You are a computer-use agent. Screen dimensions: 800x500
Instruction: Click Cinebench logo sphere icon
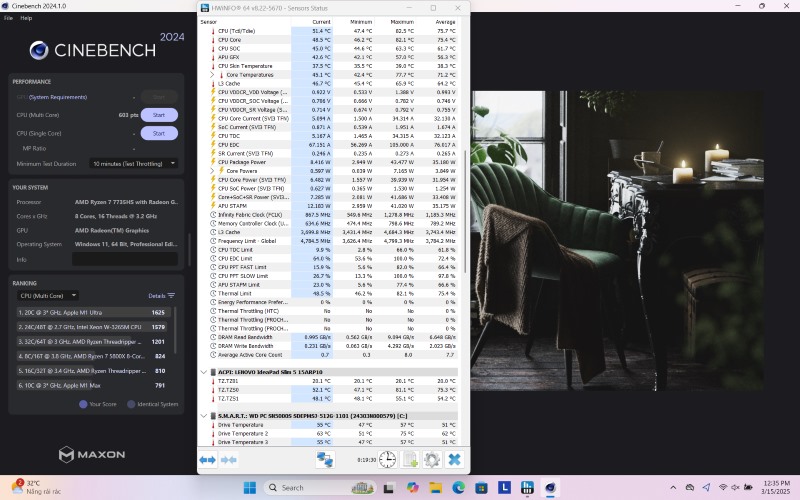tap(39, 50)
